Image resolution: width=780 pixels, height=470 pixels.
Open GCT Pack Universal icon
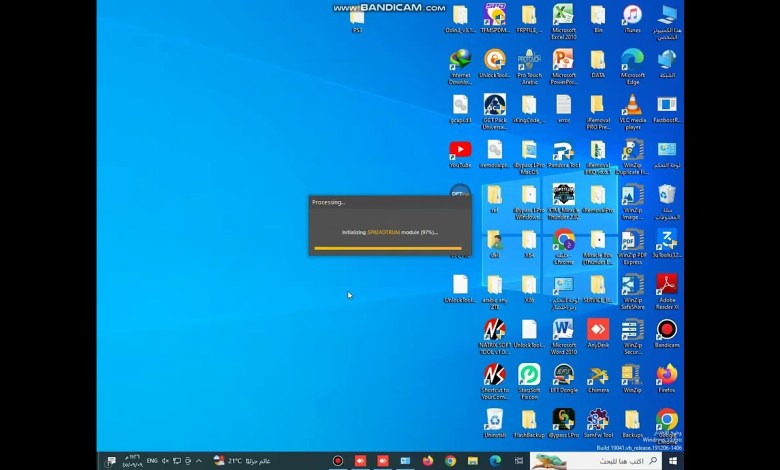[494, 112]
